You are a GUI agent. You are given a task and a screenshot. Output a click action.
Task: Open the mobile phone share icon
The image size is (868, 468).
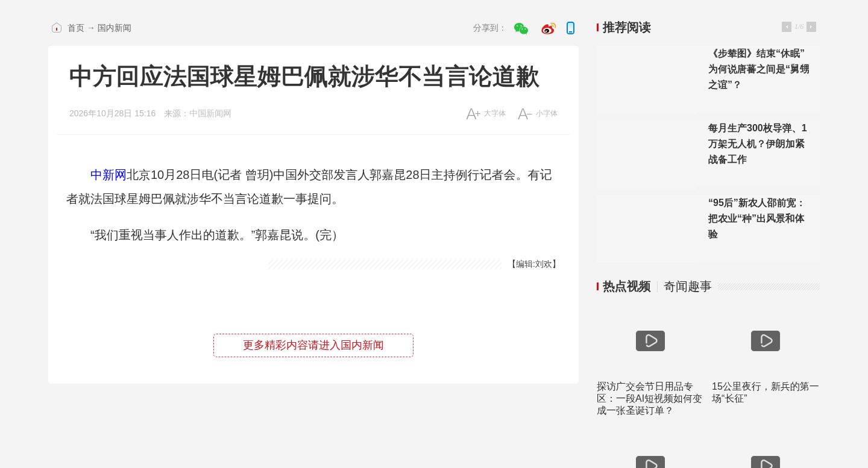coord(570,28)
